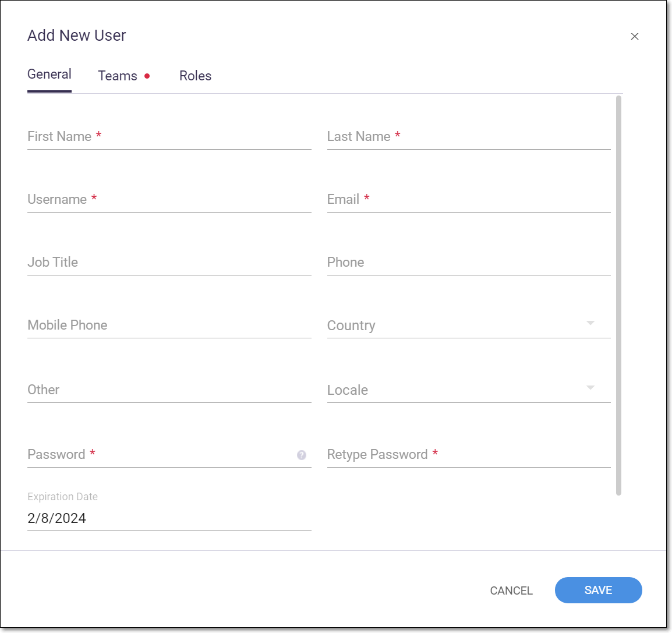672x633 pixels.
Task: Expand the Country dropdown
Action: pos(469,326)
